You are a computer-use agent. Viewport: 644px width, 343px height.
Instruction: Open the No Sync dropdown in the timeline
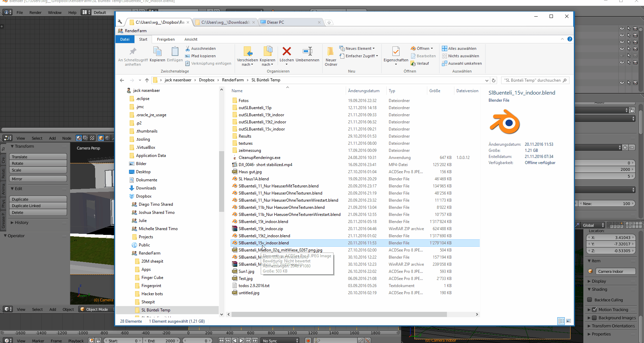click(279, 340)
